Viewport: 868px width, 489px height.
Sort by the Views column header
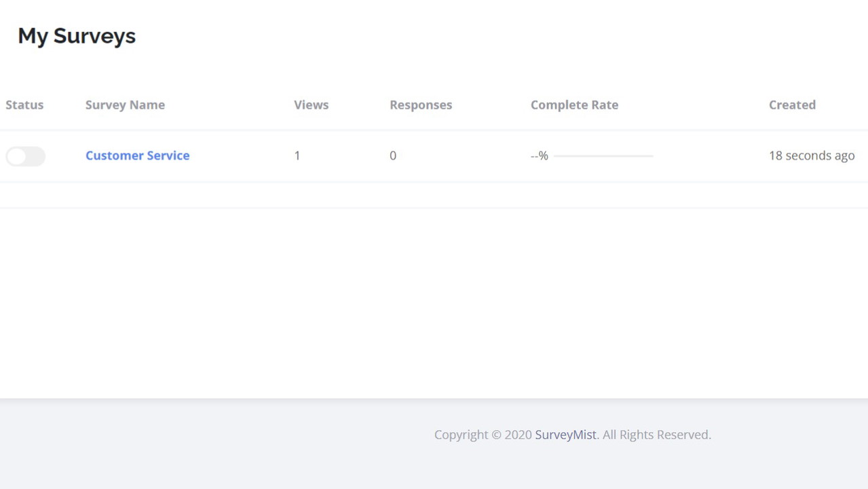click(x=311, y=105)
